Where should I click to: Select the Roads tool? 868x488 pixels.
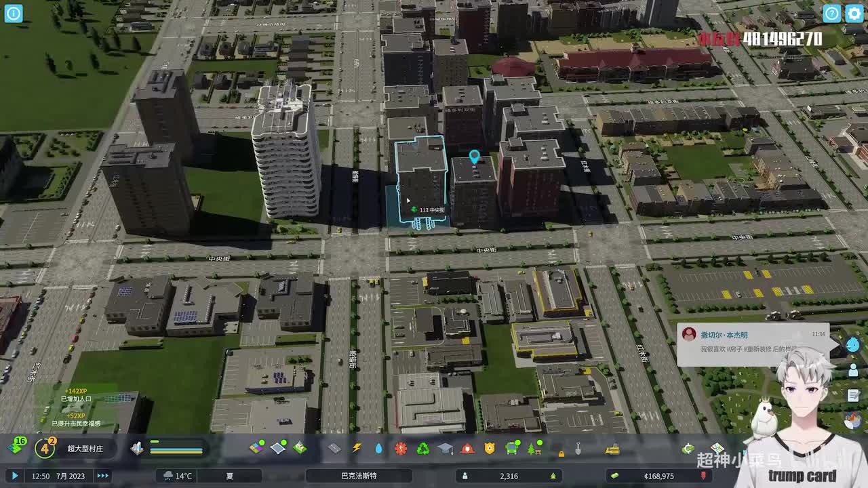point(334,448)
